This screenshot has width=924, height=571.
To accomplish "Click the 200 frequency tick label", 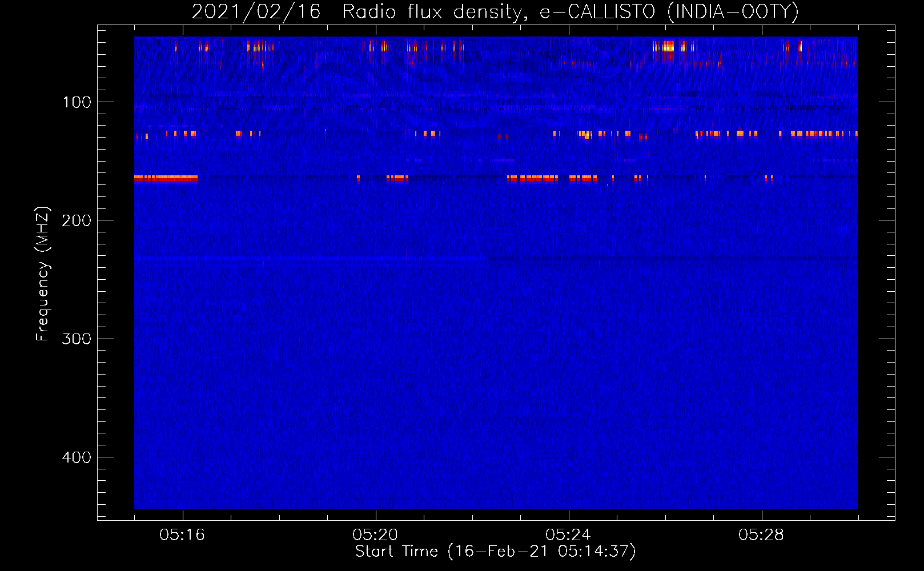I will pyautogui.click(x=77, y=220).
